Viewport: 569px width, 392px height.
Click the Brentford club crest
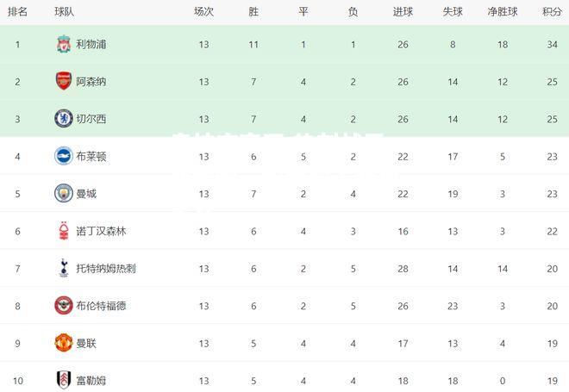(64, 305)
